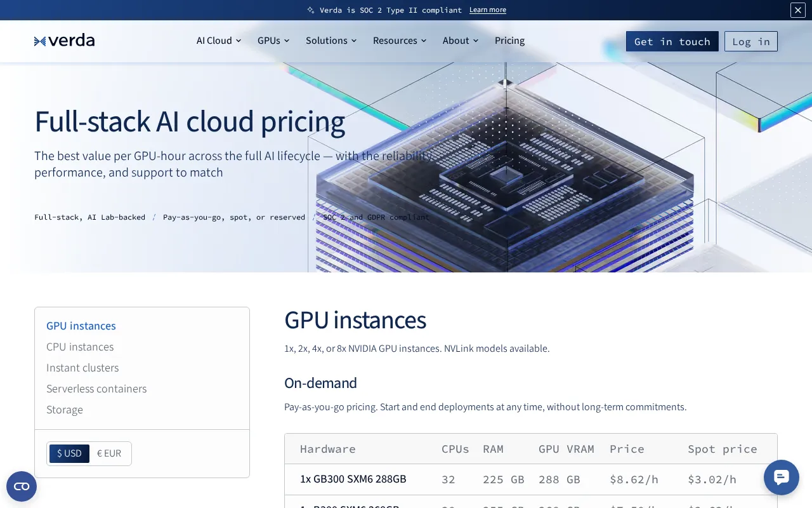Open the chat widget bubble

(781, 478)
